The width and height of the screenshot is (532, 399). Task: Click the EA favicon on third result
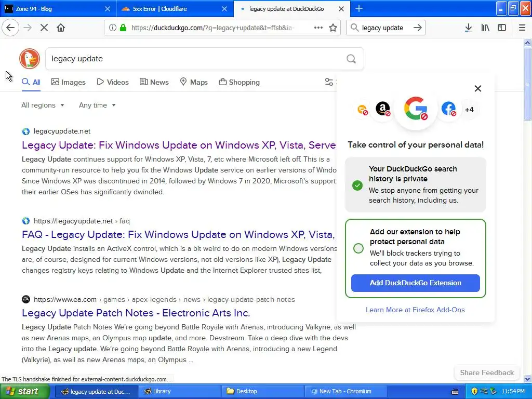26,299
